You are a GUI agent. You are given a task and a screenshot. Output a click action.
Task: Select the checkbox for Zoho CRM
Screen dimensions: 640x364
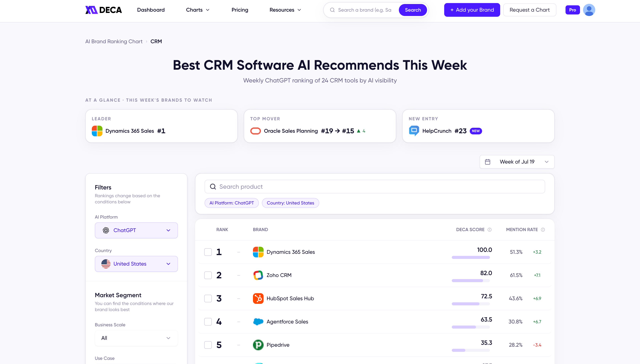pyautogui.click(x=208, y=275)
